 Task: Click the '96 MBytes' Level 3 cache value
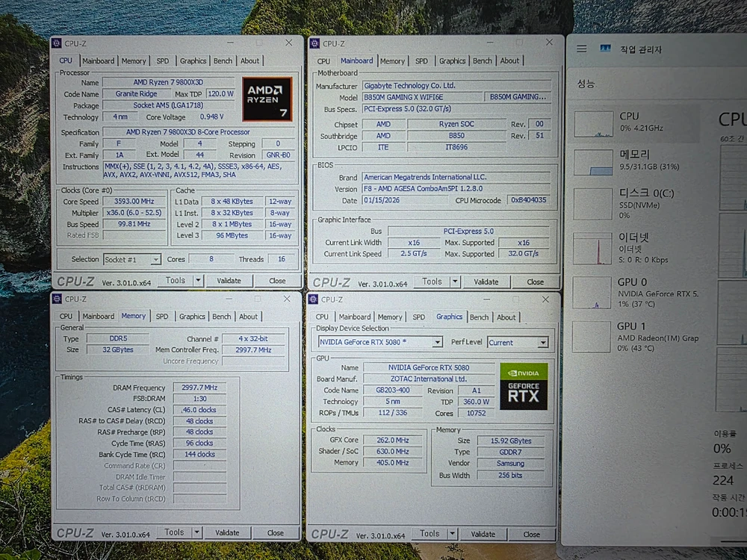232,235
